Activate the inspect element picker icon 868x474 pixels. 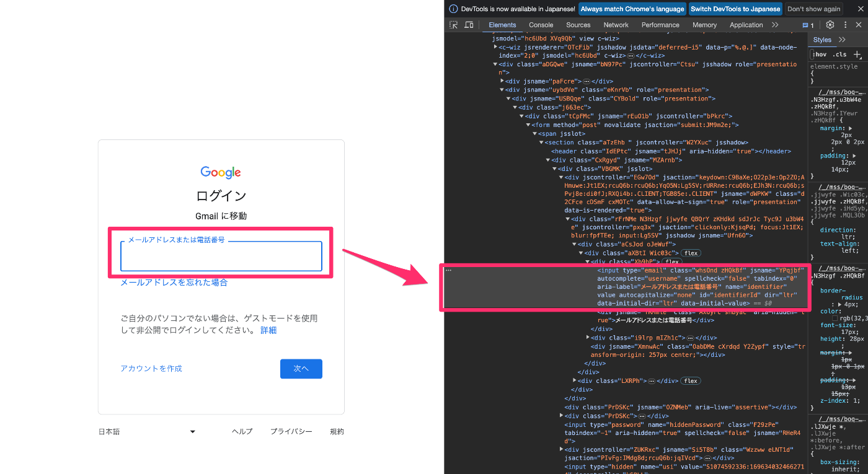pyautogui.click(x=454, y=25)
